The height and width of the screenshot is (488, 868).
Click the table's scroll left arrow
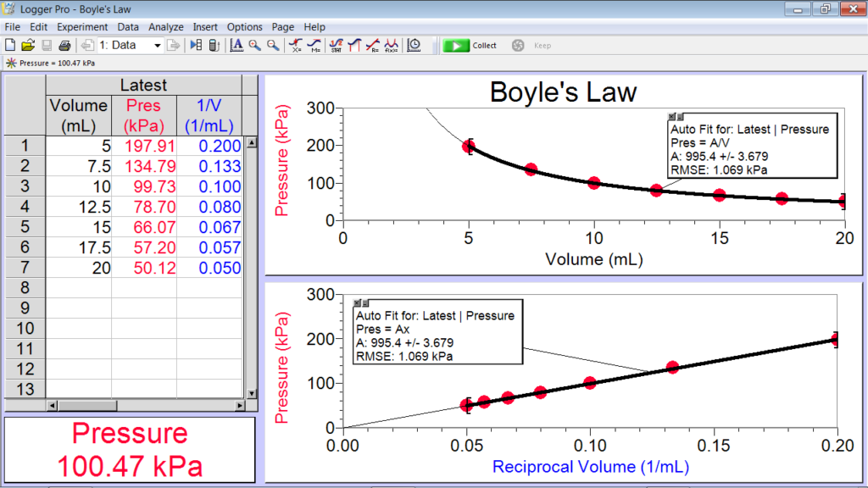[x=52, y=406]
